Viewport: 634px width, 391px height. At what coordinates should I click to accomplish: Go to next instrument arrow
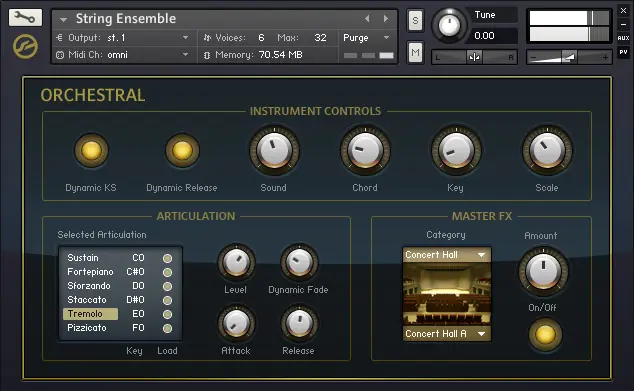point(386,19)
